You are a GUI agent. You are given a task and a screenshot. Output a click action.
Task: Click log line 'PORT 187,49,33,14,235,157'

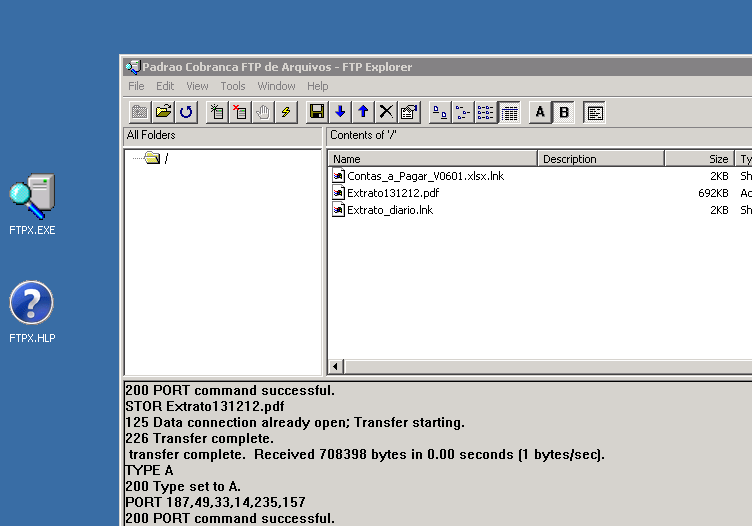point(215,502)
